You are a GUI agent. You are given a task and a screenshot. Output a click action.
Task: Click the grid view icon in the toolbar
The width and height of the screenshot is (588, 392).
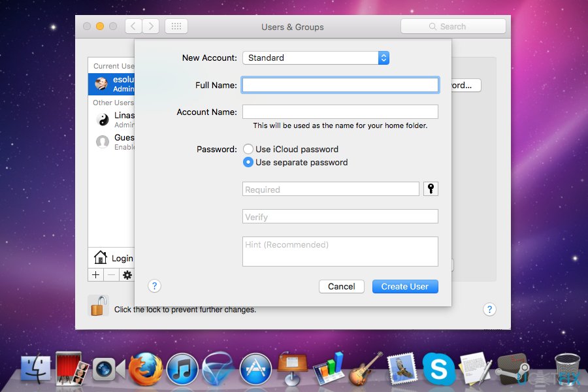[175, 26]
